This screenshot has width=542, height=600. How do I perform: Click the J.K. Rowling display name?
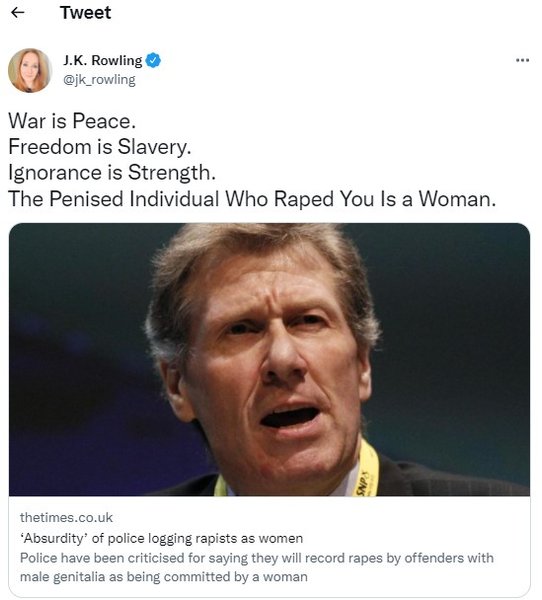[x=103, y=60]
